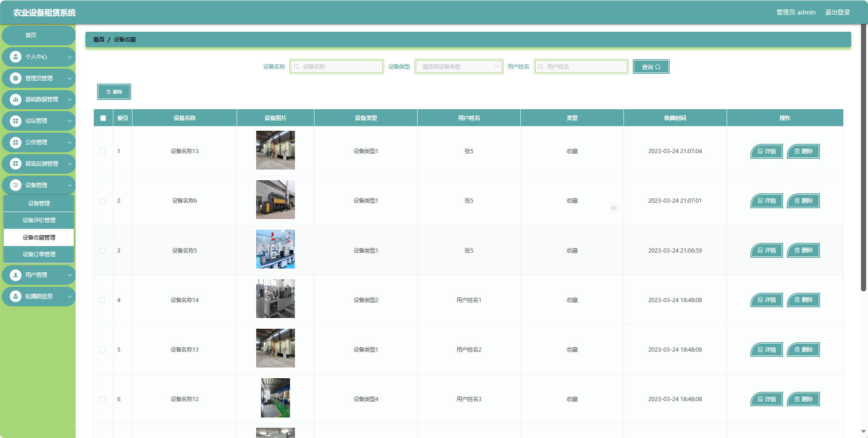Click magnifier icon in 设备名称 search field
The image size is (868, 438).
point(296,67)
